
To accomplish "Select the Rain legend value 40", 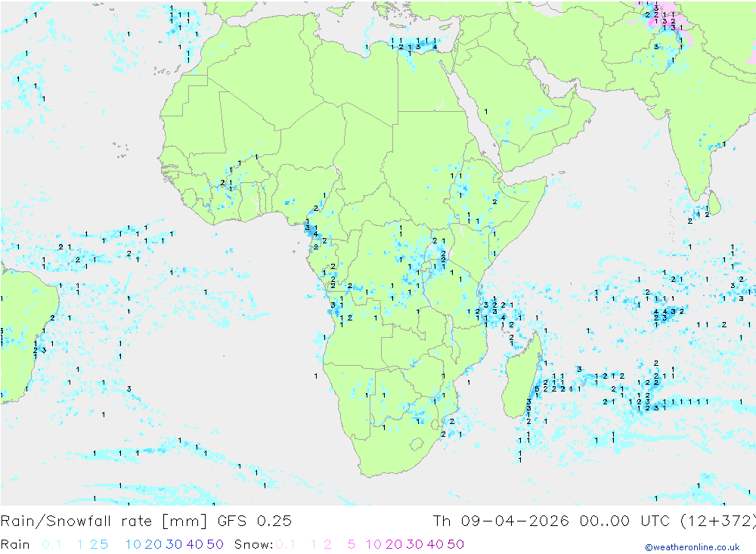I will [195, 544].
